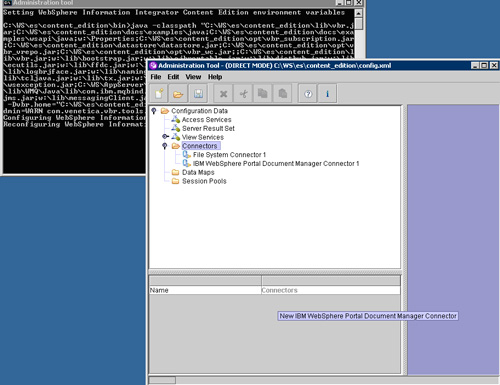Select File System Connector 1
Viewport: 500px width, 385px height.
pos(229,154)
